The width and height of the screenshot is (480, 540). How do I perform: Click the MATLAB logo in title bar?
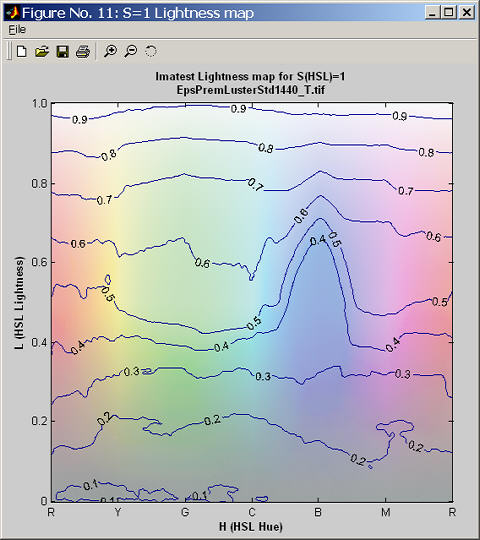[x=12, y=13]
